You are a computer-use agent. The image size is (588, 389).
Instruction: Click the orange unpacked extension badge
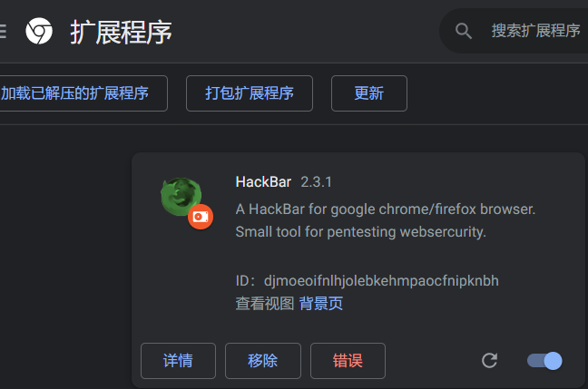click(201, 217)
